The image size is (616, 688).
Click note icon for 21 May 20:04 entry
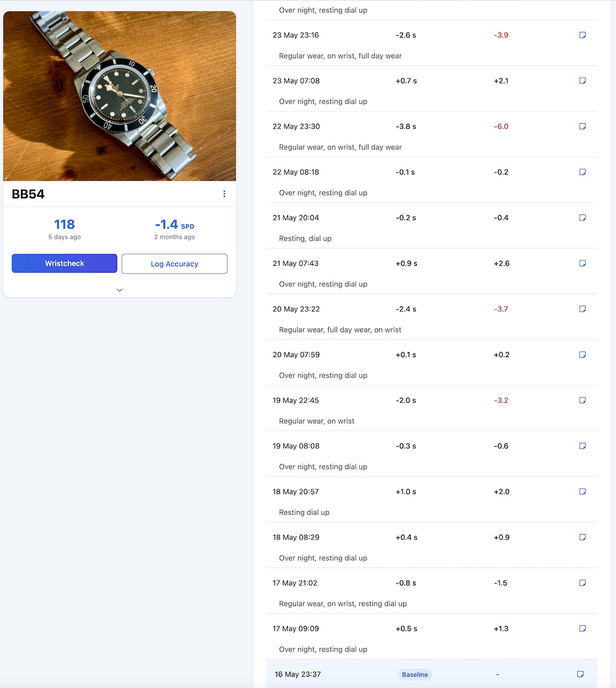coord(582,218)
